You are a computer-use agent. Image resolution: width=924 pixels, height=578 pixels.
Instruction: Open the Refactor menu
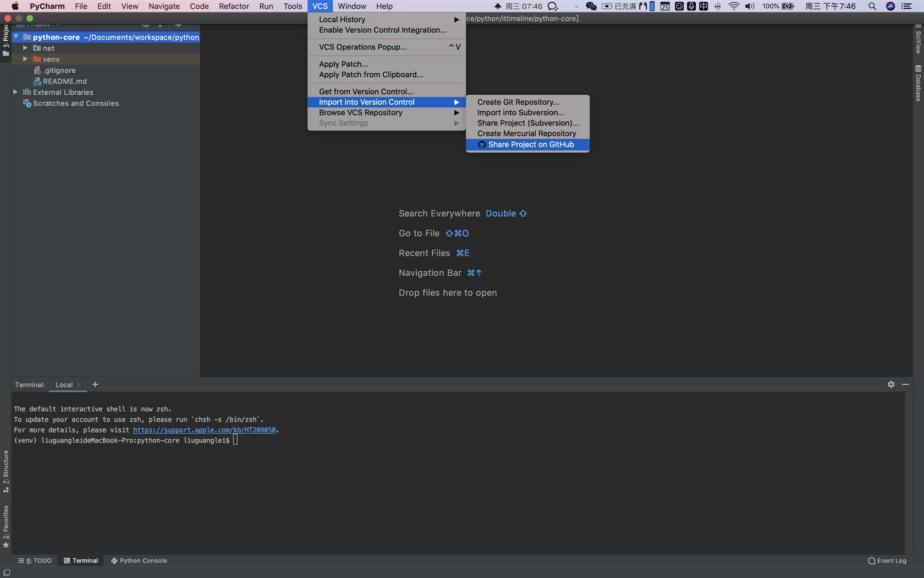234,6
